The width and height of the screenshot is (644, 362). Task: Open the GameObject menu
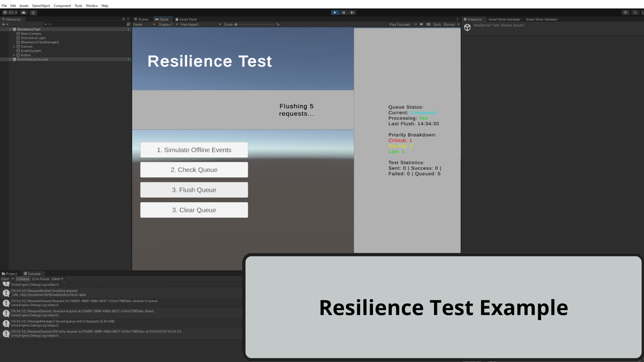(41, 5)
